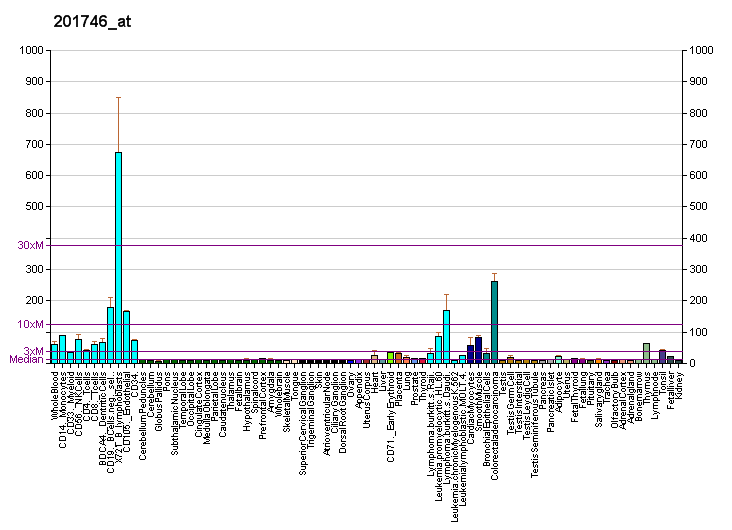732x530 pixels.
Task: Click the CardiacMyocytes dark blue bar
Action: [x=471, y=354]
